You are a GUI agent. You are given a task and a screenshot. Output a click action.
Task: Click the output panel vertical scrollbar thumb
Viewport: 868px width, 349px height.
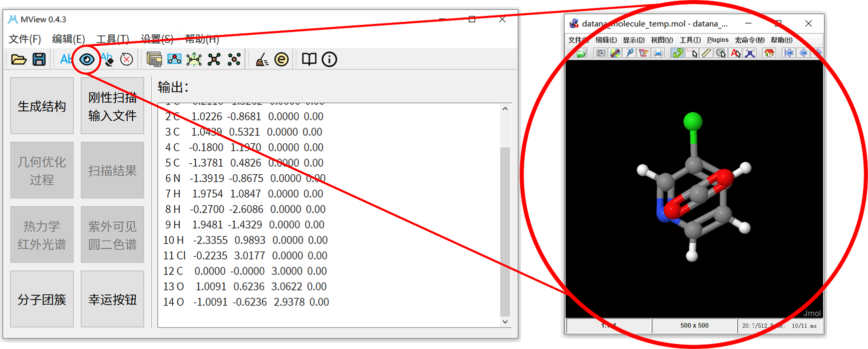tap(505, 232)
